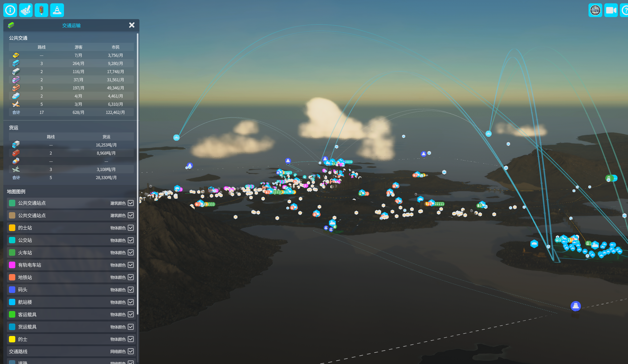Disable the 交通路线 network color checkbox
The width and height of the screenshot is (628, 364).
click(131, 351)
